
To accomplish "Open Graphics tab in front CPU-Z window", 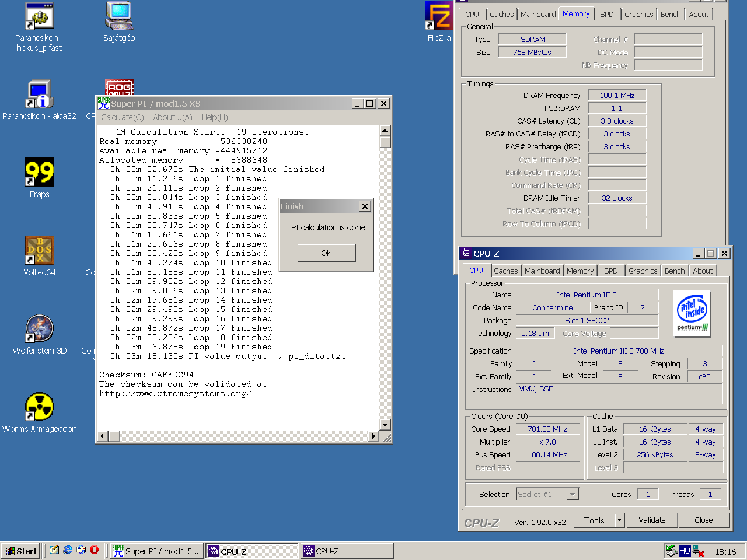I will tap(643, 271).
